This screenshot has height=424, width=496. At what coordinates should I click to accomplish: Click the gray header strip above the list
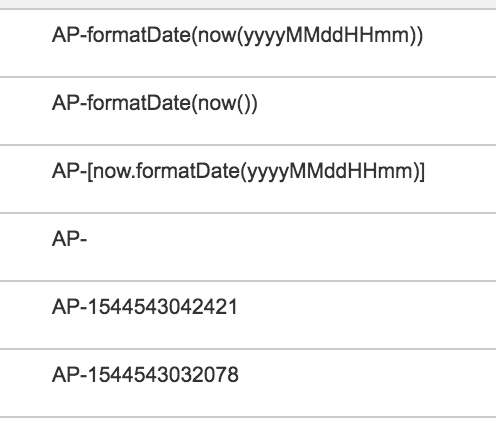click(248, 4)
